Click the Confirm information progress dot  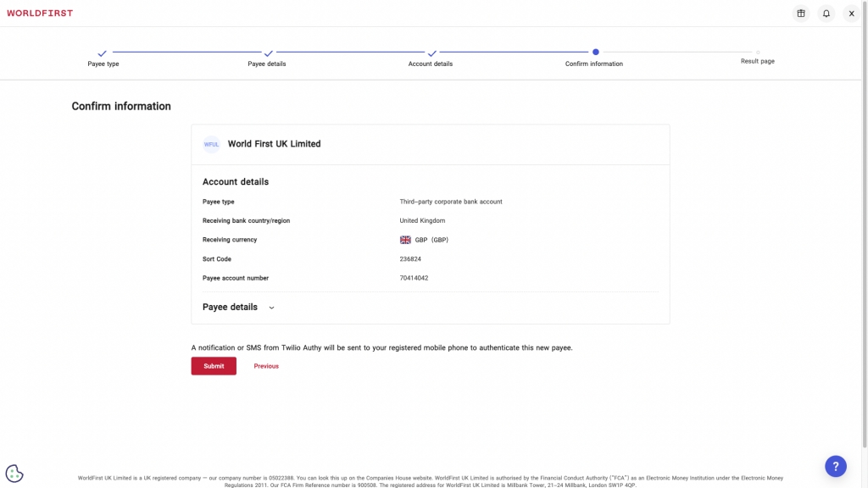coord(594,51)
